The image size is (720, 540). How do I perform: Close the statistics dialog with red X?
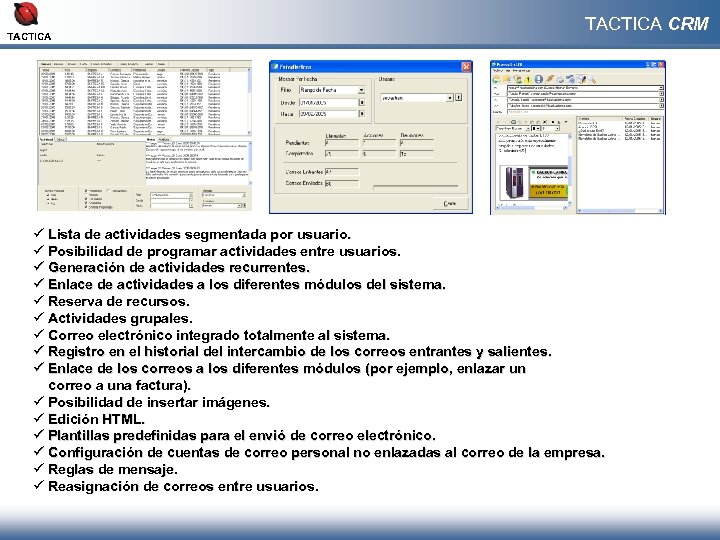(x=466, y=67)
